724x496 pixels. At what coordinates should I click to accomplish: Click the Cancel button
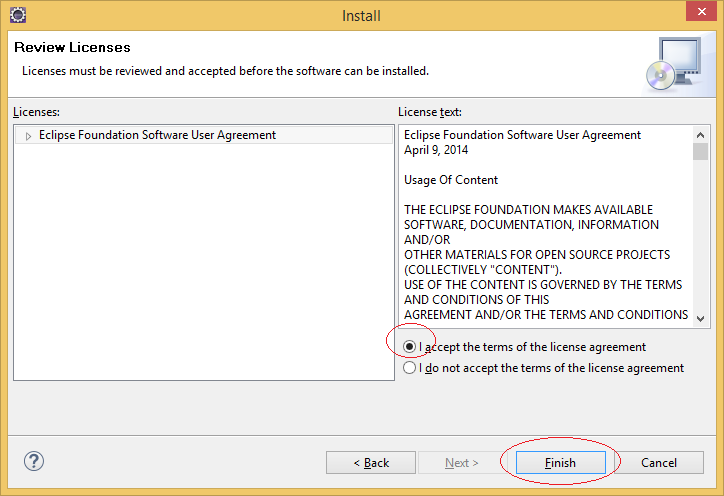[658, 462]
